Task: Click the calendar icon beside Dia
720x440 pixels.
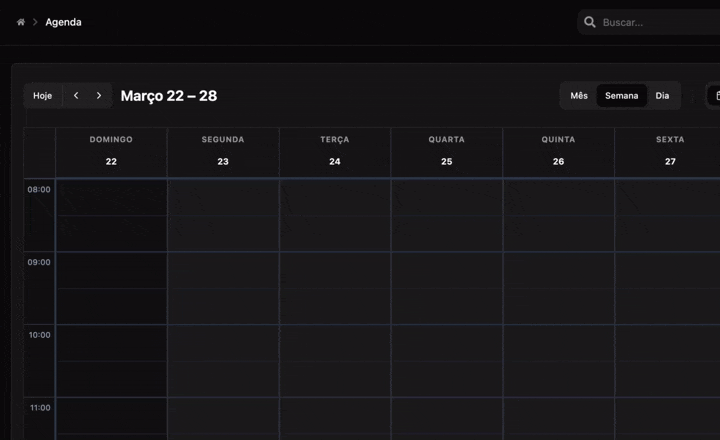Action: tap(716, 96)
